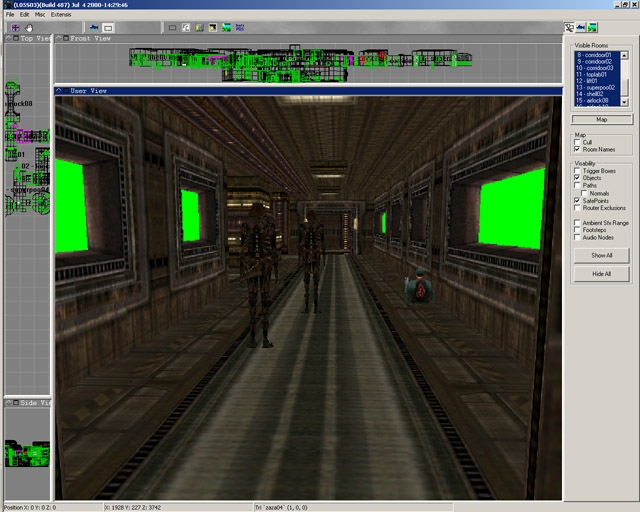Enable Footsteps checkbox
Image resolution: width=640 pixels, height=512 pixels.
click(x=577, y=230)
